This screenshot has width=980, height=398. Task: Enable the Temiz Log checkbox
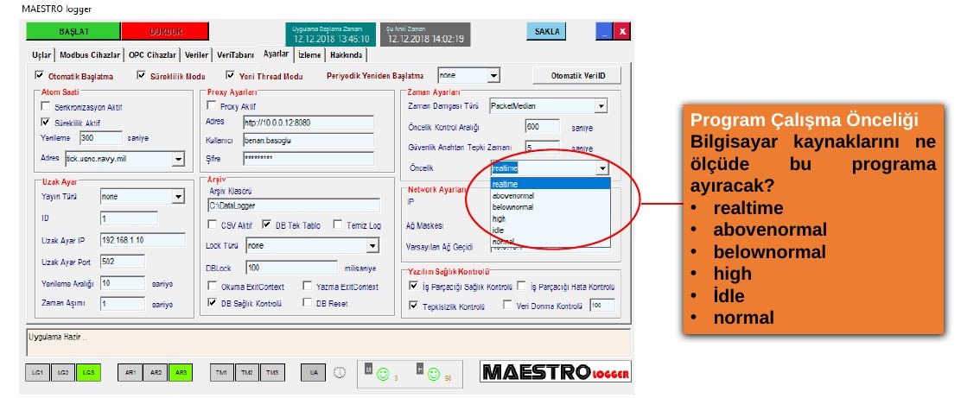coord(338,225)
